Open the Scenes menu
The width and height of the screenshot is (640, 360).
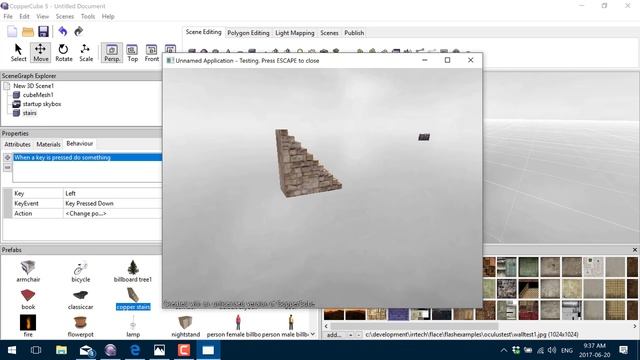pyautogui.click(x=64, y=16)
